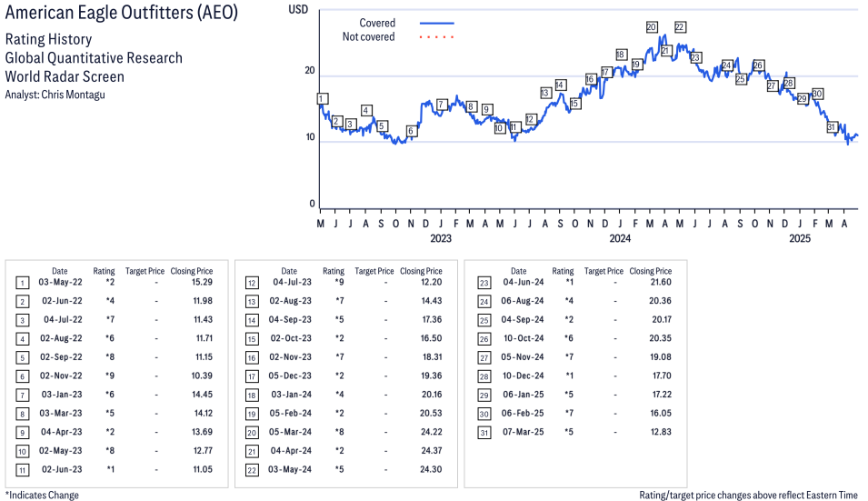Click the blue Covered legend line sample
868x501 pixels.
pos(437,24)
